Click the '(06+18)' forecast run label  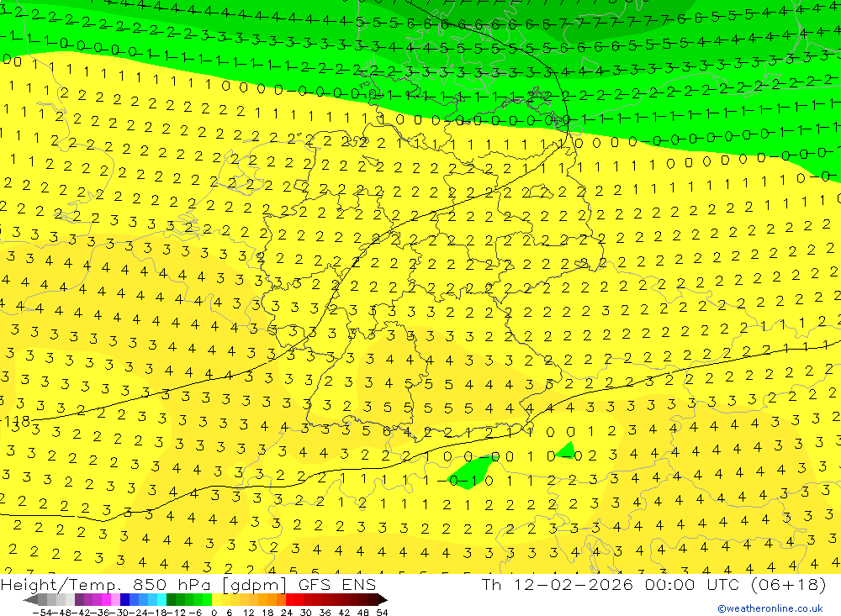coord(788,585)
